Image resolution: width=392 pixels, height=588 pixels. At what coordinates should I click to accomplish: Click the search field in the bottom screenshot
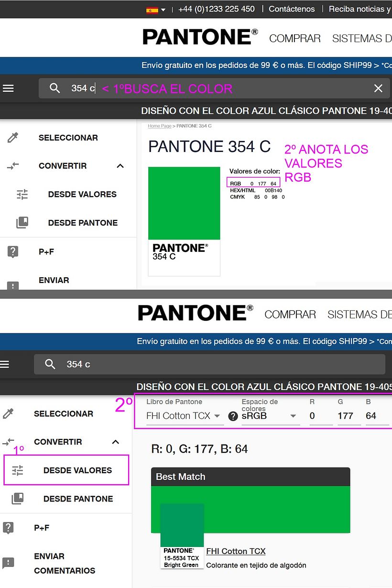point(209,364)
